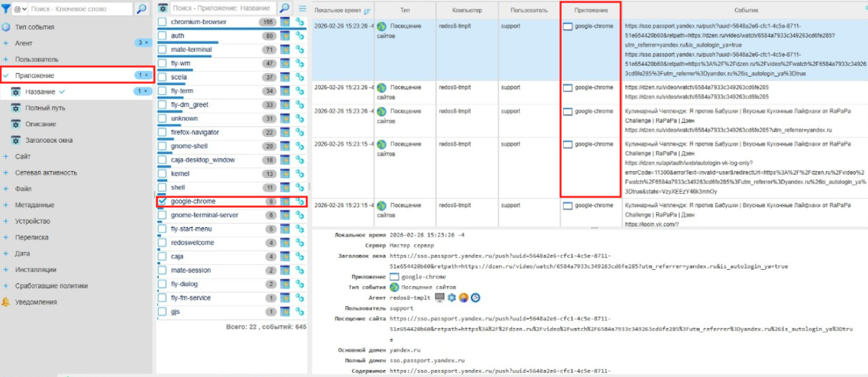868x377 pixels.
Task: Select the first event row at 15:23:26
Action: (x=590, y=50)
